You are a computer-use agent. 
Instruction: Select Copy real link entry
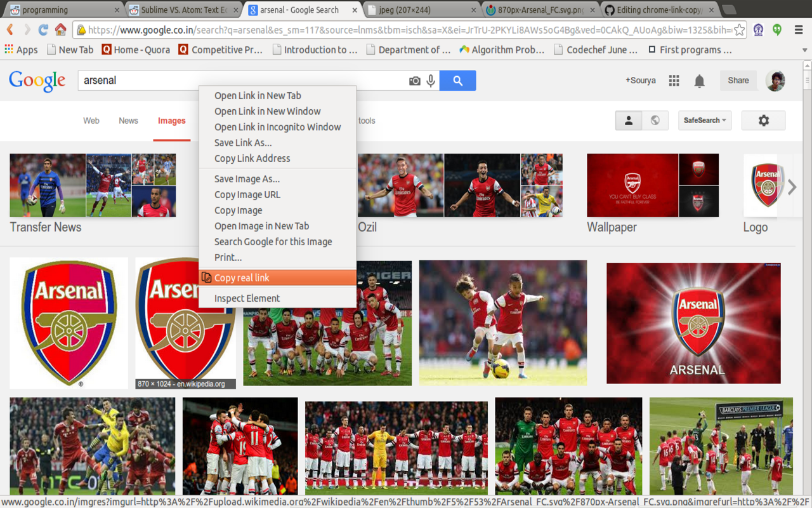pyautogui.click(x=277, y=277)
